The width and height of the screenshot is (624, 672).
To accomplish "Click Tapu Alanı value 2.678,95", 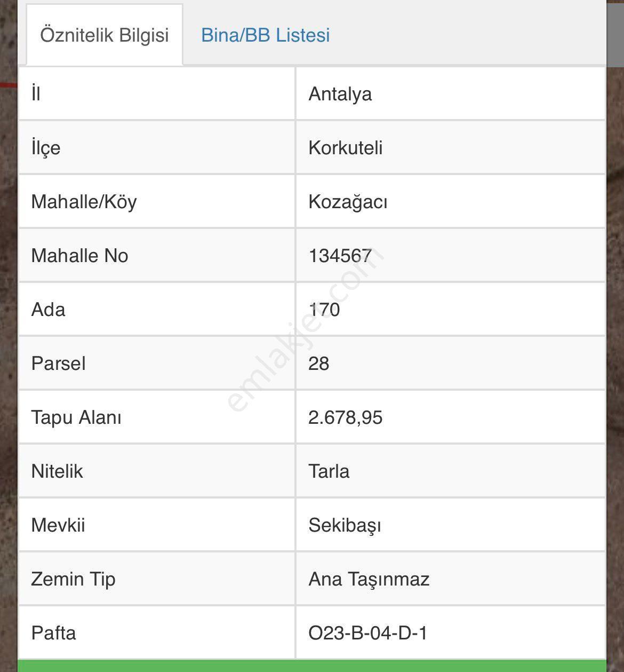I will pyautogui.click(x=345, y=417).
